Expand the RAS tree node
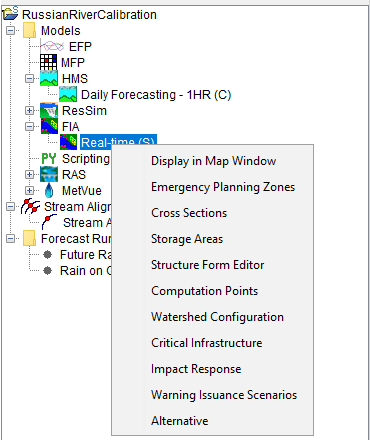 coord(30,174)
